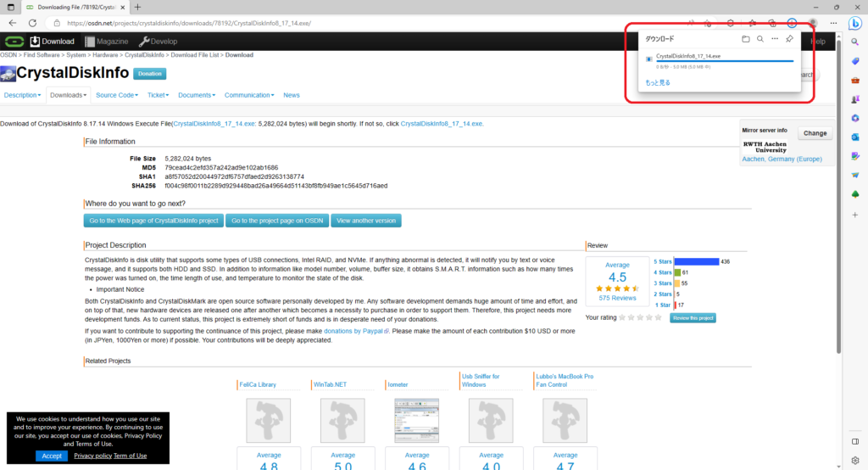Click もっと見る in the Downloads popup

pyautogui.click(x=658, y=82)
